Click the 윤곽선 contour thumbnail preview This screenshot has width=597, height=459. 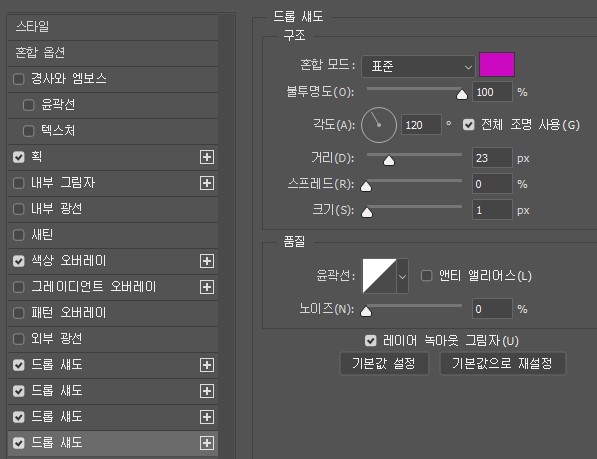(x=379, y=276)
